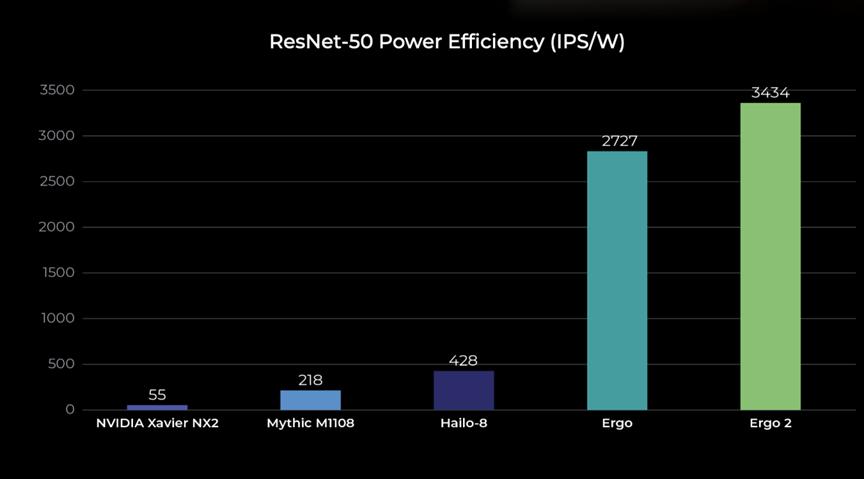Click the NVIDIA Xavier NX2 bar

pyautogui.click(x=157, y=407)
